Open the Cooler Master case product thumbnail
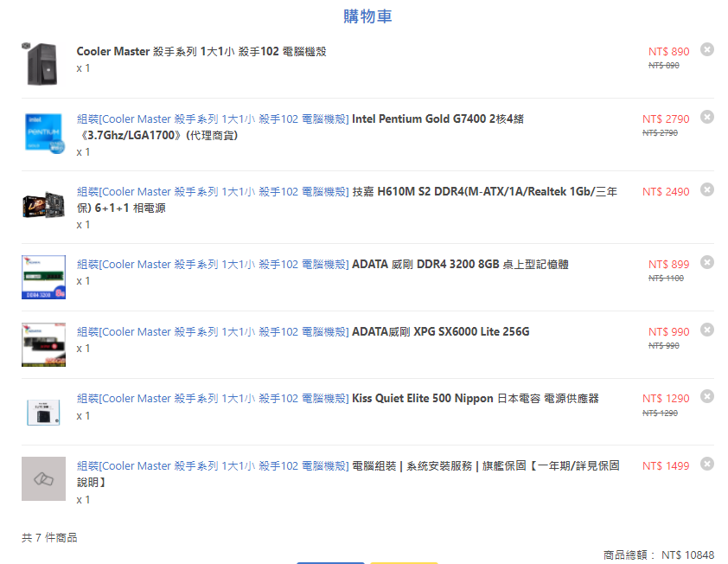Viewport: 728px width, 564px height. [x=43, y=62]
